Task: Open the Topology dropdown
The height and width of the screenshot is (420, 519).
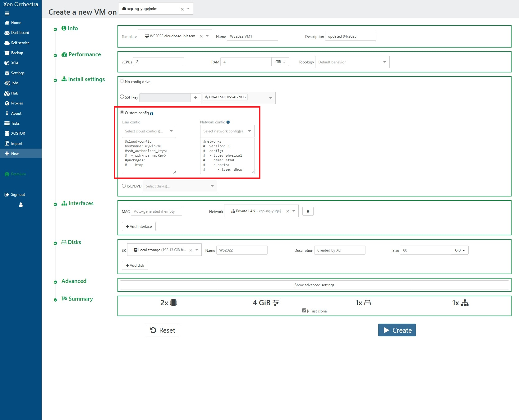Action: (x=352, y=62)
